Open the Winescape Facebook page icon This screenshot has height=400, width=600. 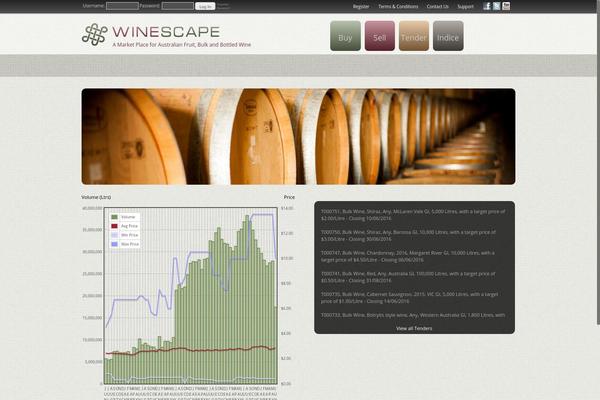pyautogui.click(x=487, y=6)
